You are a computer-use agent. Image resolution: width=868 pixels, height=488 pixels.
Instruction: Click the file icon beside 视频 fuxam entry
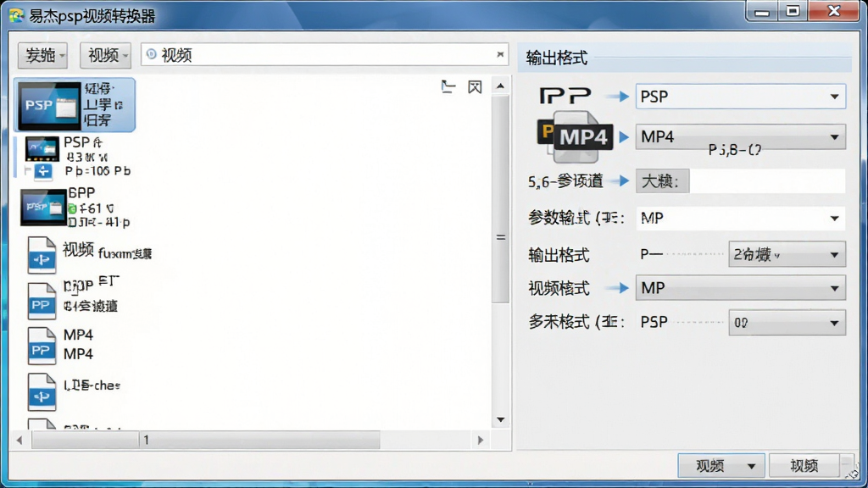(42, 255)
